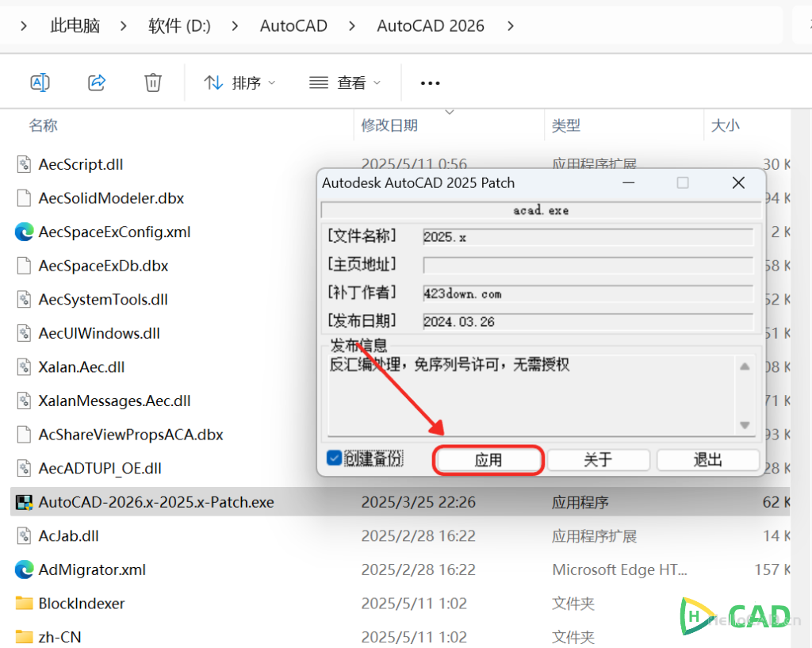Click the AutoCAD-2026.x-2025.x-Patch.exe file name

pos(156,502)
